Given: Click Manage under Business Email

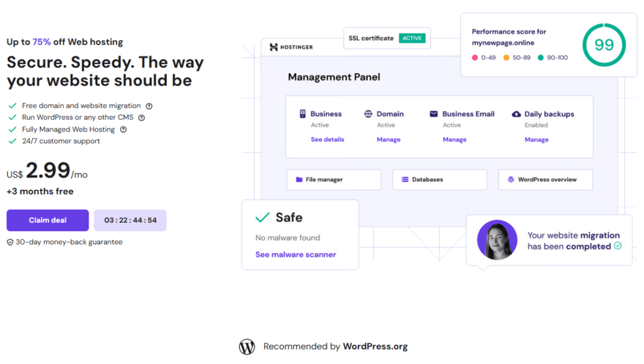Looking at the screenshot, I should pyautogui.click(x=454, y=140).
